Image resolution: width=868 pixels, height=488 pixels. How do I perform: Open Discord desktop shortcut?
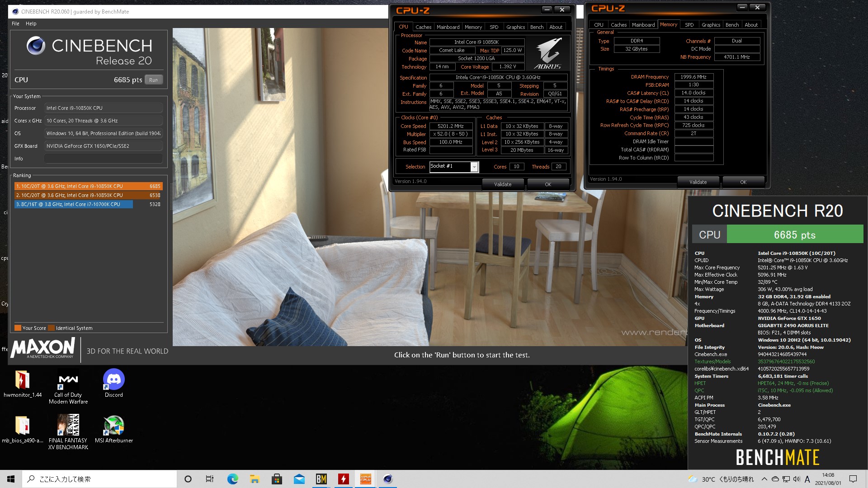[114, 384]
